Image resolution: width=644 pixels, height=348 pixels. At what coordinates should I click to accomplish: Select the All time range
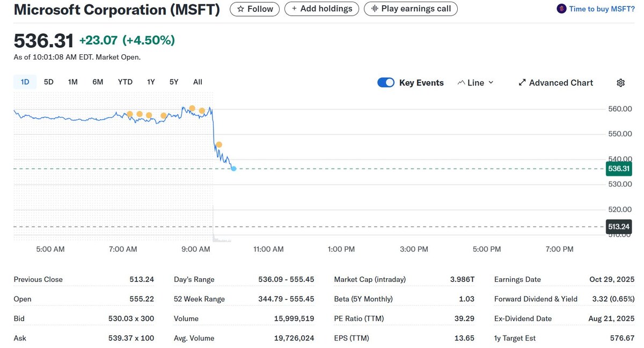[x=197, y=82]
